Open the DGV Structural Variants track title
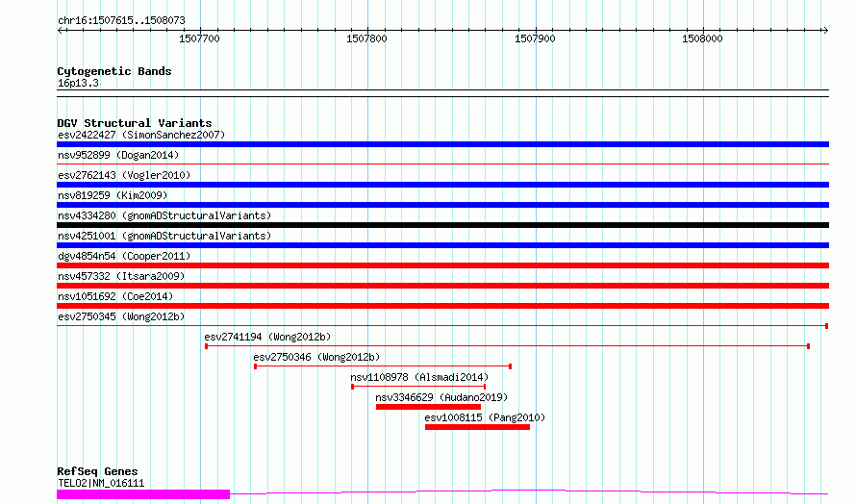Image resolution: width=856 pixels, height=504 pixels. 135,123
